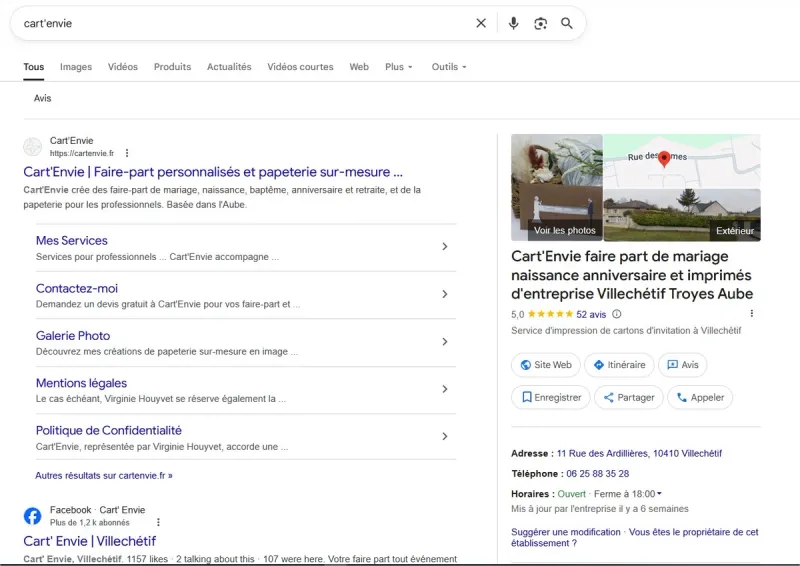Open the Politique de Confidentialité link
The image size is (800, 566).
pyautogui.click(x=109, y=430)
